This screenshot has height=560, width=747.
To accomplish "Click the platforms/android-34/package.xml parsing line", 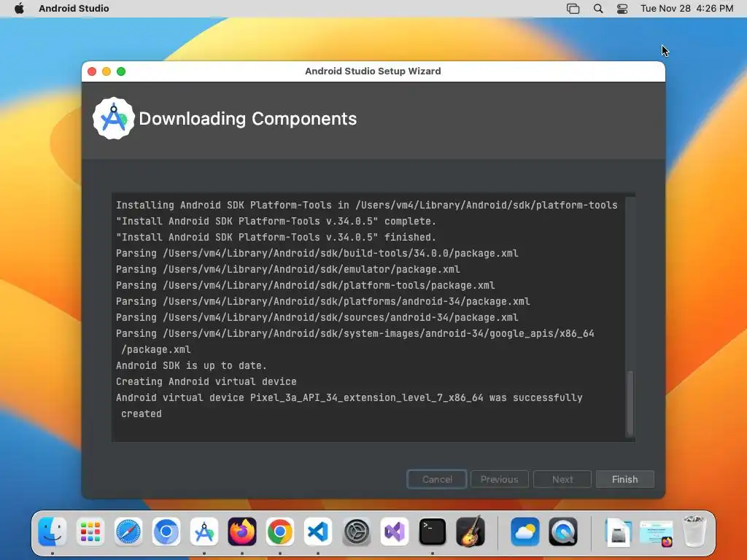I will [323, 301].
